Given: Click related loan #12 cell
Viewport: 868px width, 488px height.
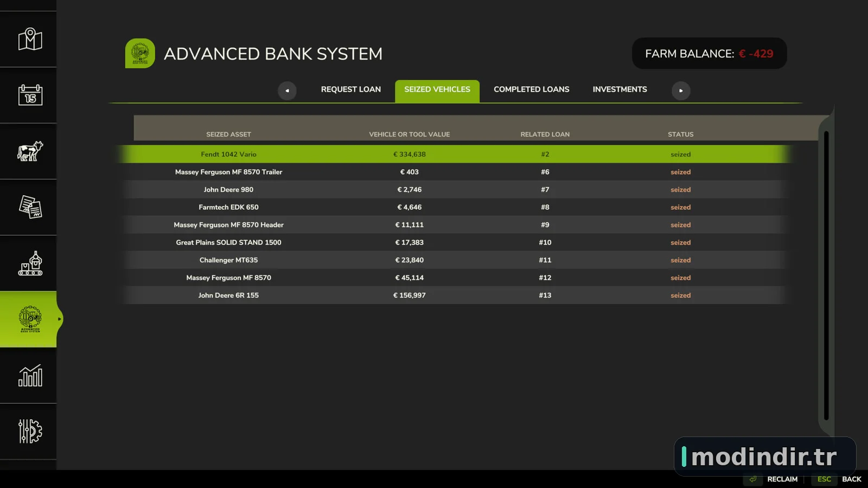Looking at the screenshot, I should 545,278.
